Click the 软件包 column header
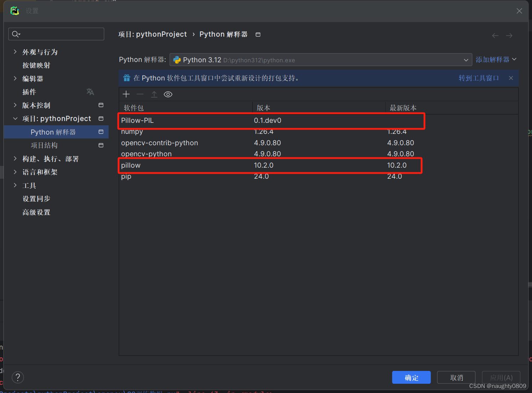The width and height of the screenshot is (532, 393). [186, 108]
